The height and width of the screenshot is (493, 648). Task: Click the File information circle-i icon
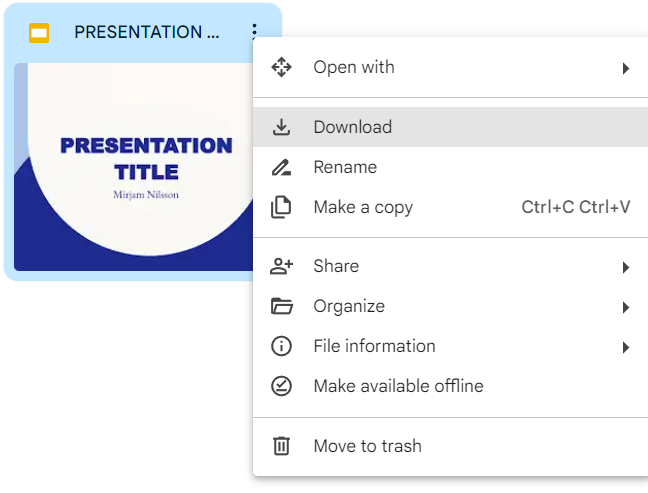click(x=282, y=346)
